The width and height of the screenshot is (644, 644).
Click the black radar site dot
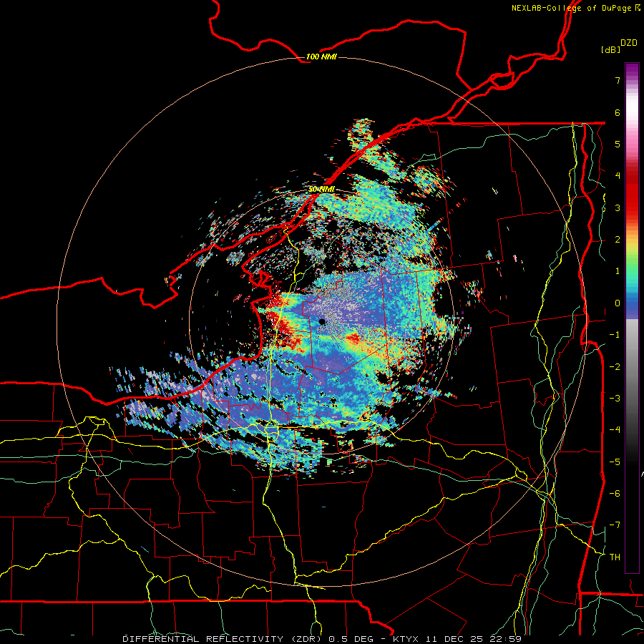[322, 321]
